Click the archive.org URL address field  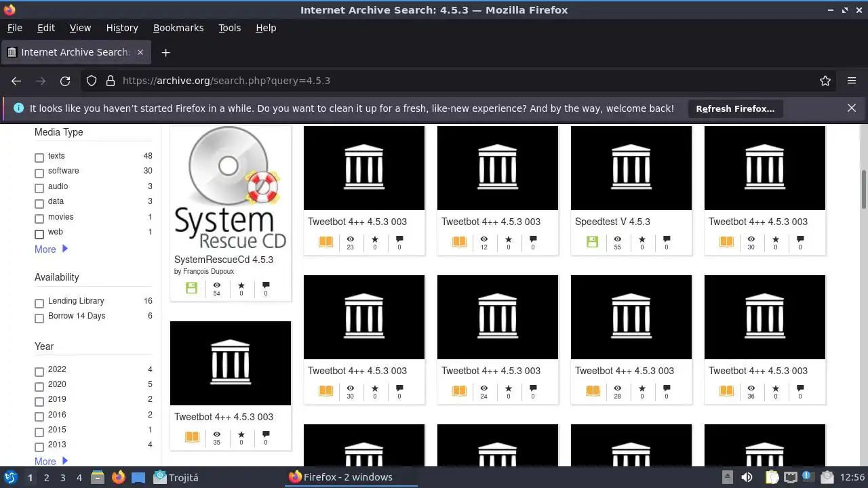tap(467, 81)
